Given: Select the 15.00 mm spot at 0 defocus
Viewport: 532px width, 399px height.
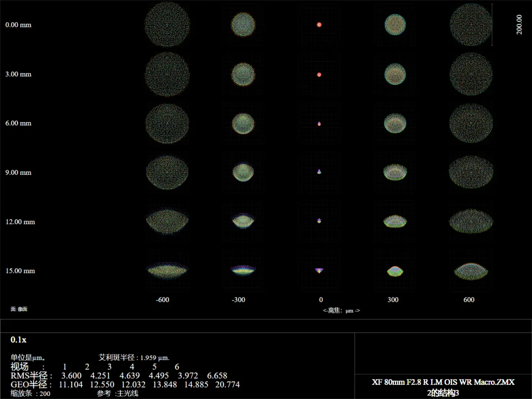Looking at the screenshot, I should pyautogui.click(x=319, y=271).
